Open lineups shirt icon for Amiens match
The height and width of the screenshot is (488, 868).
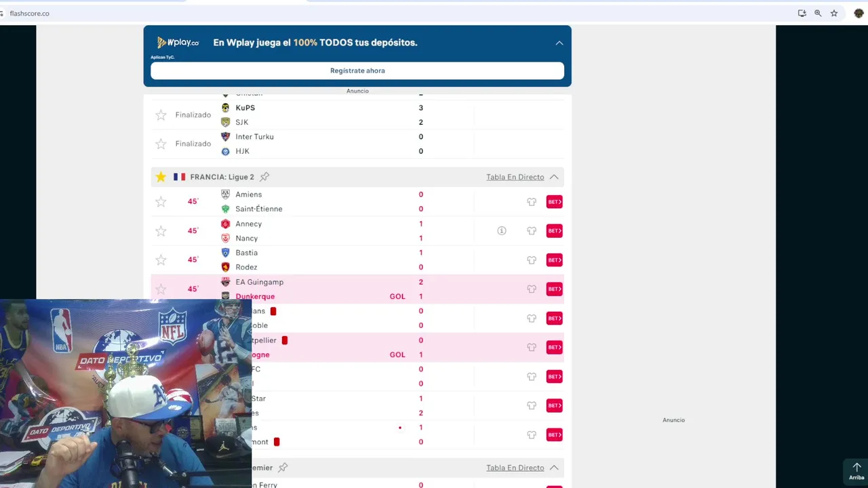[x=532, y=202]
